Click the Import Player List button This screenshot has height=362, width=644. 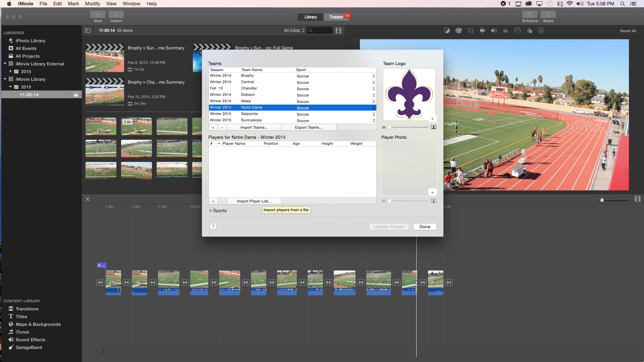254,201
